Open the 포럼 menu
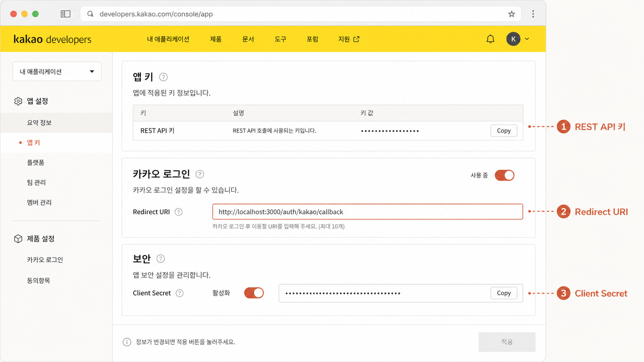The height and width of the screenshot is (362, 644). (x=312, y=39)
